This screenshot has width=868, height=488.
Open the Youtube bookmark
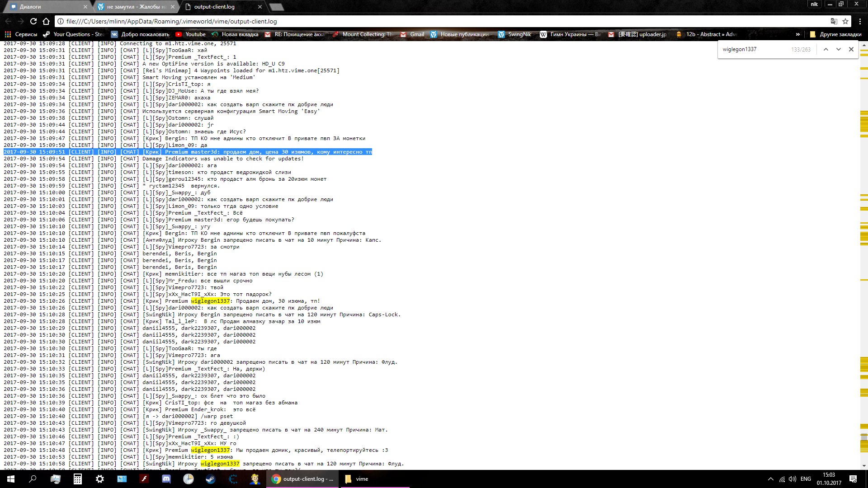[x=190, y=34]
